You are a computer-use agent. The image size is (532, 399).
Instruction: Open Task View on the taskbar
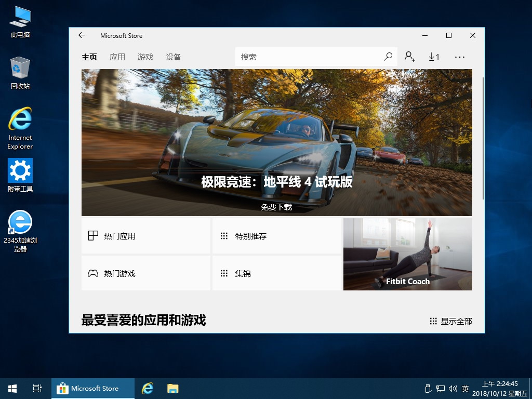click(37, 389)
